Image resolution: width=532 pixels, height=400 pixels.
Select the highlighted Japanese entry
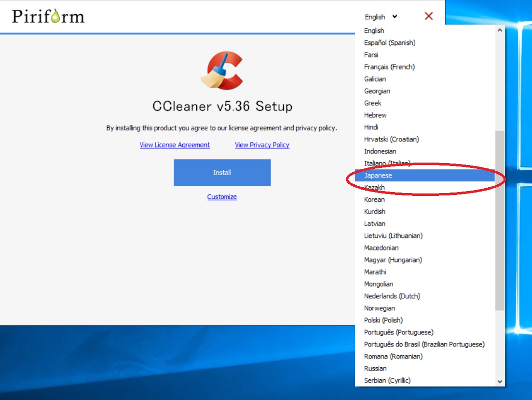coord(425,175)
